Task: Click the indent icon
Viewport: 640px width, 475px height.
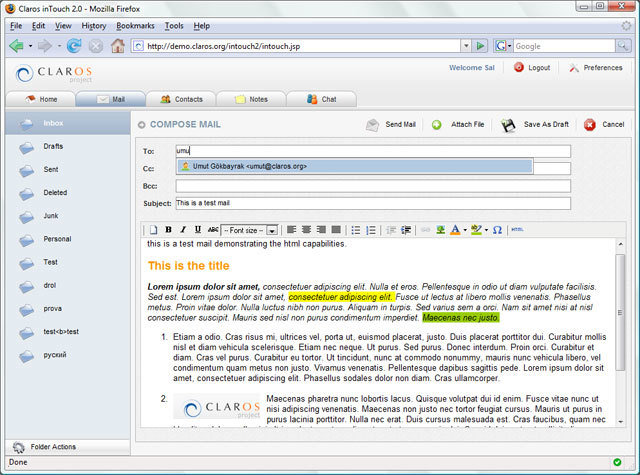Action: click(406, 230)
